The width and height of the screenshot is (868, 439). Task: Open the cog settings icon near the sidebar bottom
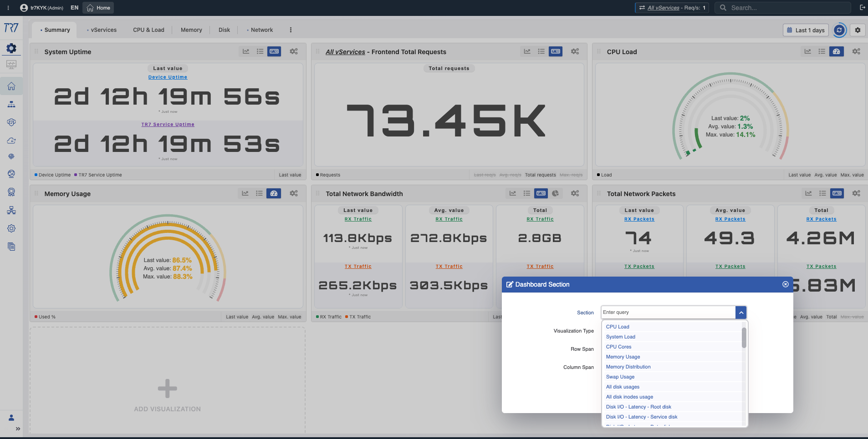11,228
